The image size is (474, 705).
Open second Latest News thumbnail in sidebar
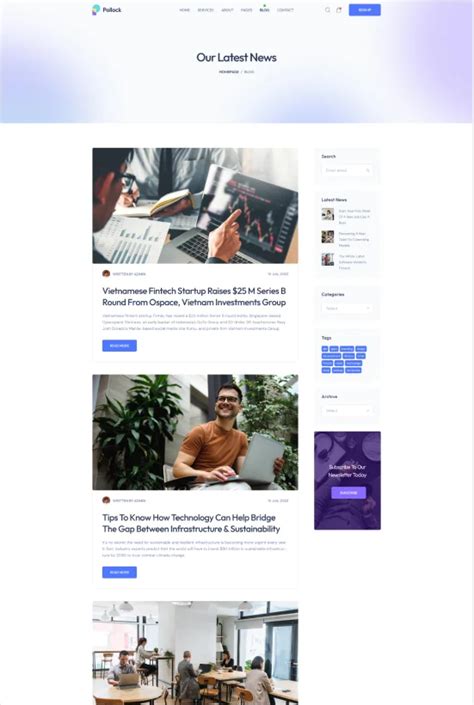click(x=327, y=236)
